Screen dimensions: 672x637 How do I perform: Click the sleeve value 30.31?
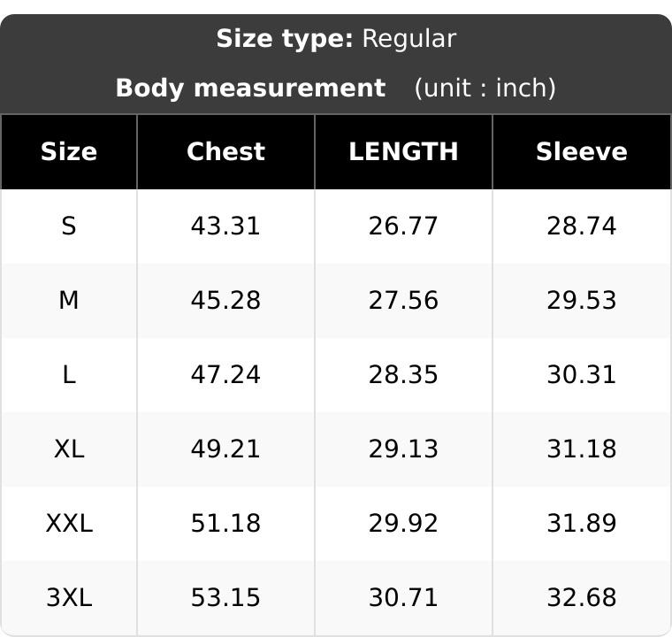tap(582, 374)
